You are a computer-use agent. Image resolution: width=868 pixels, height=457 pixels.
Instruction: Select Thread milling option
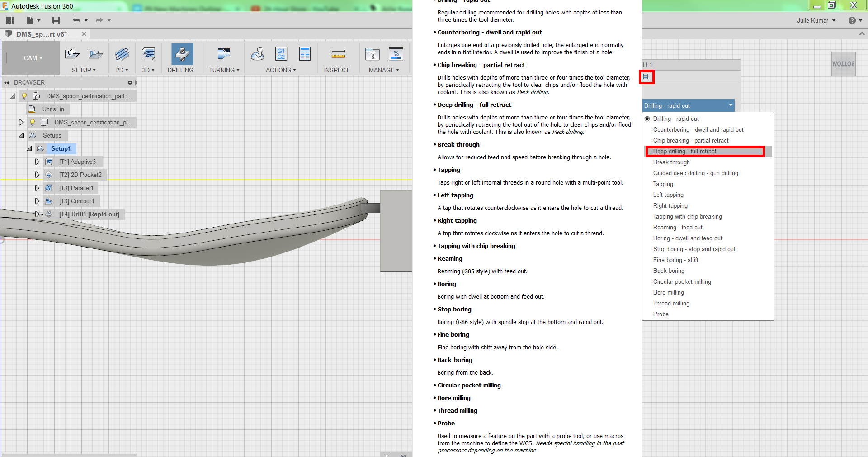coord(671,304)
